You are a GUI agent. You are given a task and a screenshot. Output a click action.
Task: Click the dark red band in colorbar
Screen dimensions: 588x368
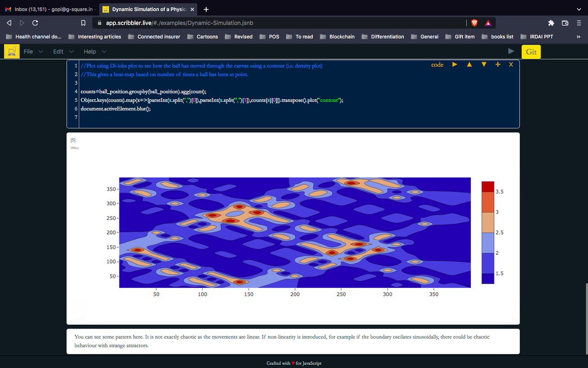(488, 186)
